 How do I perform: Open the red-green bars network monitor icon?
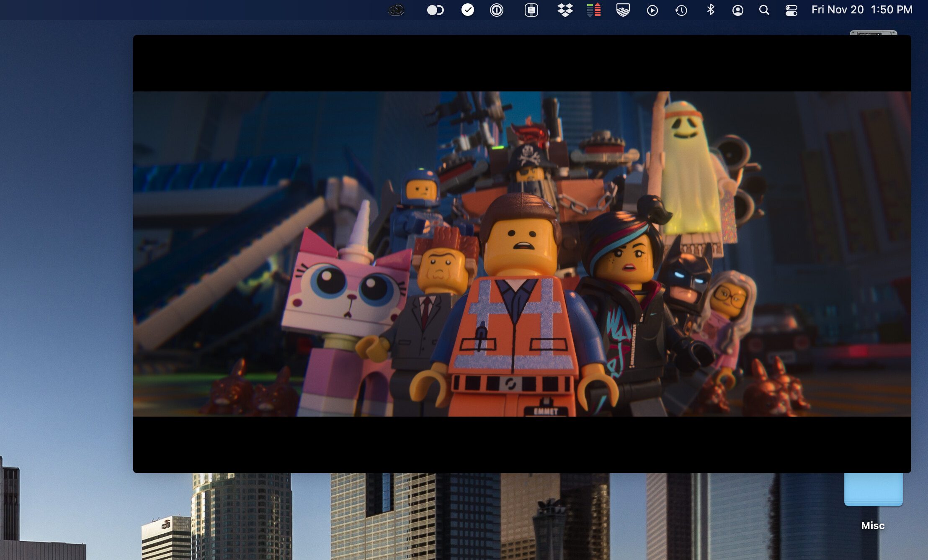[594, 10]
